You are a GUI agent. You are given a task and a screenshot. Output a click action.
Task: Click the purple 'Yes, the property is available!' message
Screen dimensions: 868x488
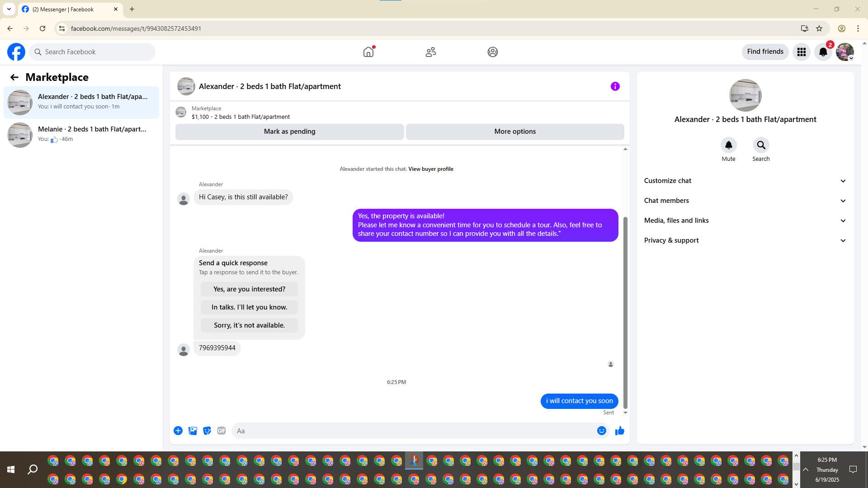pos(486,225)
